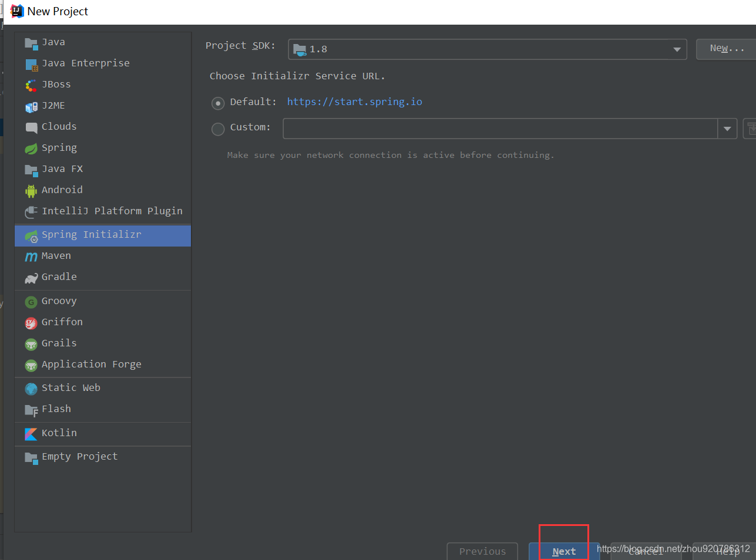Click the Java Enterprise icon
The width and height of the screenshot is (756, 560).
31,64
